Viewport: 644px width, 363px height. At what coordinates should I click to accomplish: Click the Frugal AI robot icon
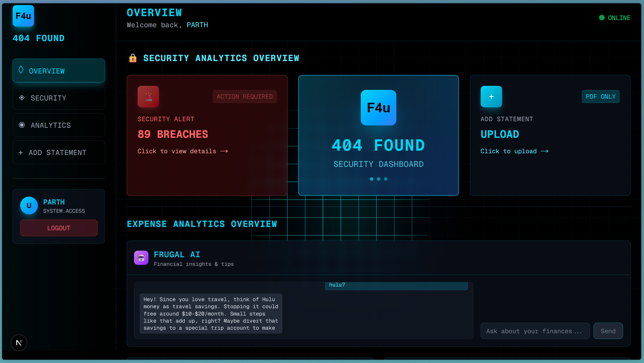(141, 258)
